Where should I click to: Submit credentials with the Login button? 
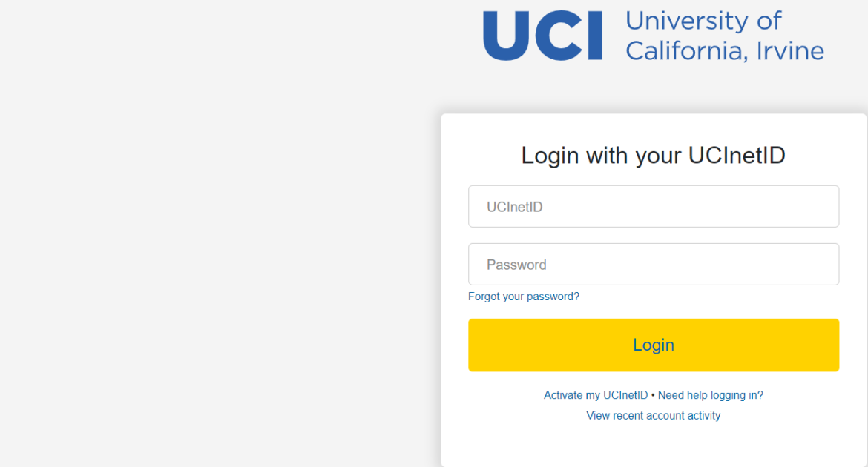pyautogui.click(x=654, y=345)
